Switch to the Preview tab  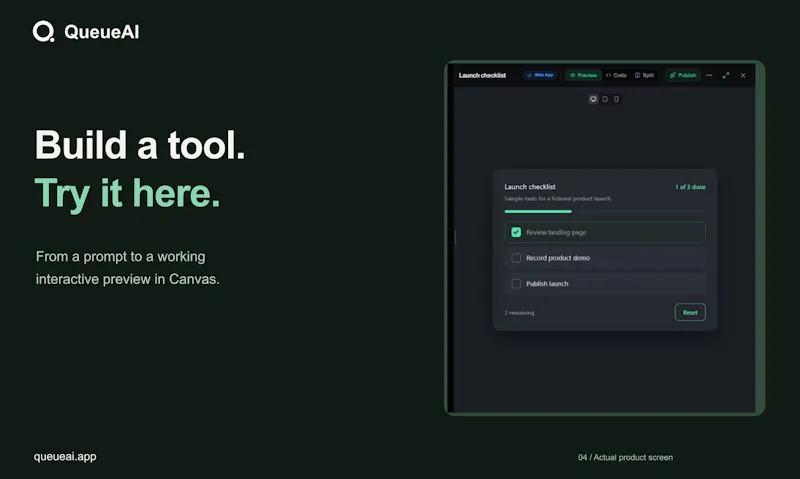(583, 75)
